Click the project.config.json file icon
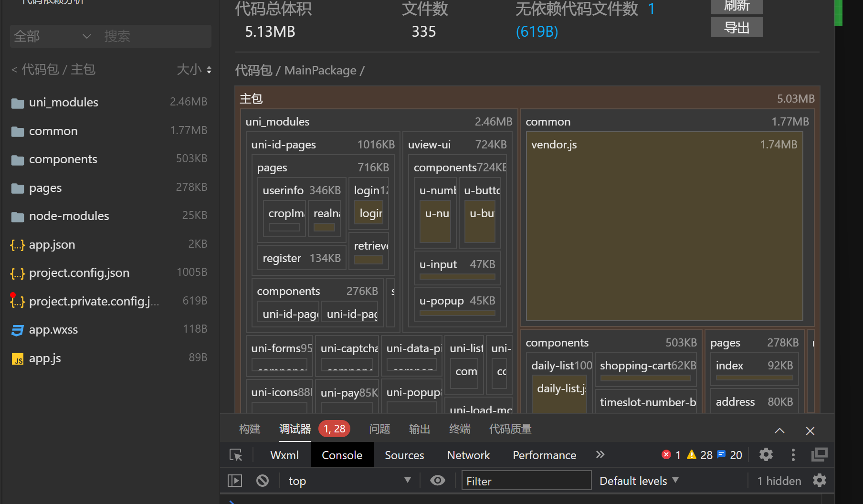 point(18,273)
